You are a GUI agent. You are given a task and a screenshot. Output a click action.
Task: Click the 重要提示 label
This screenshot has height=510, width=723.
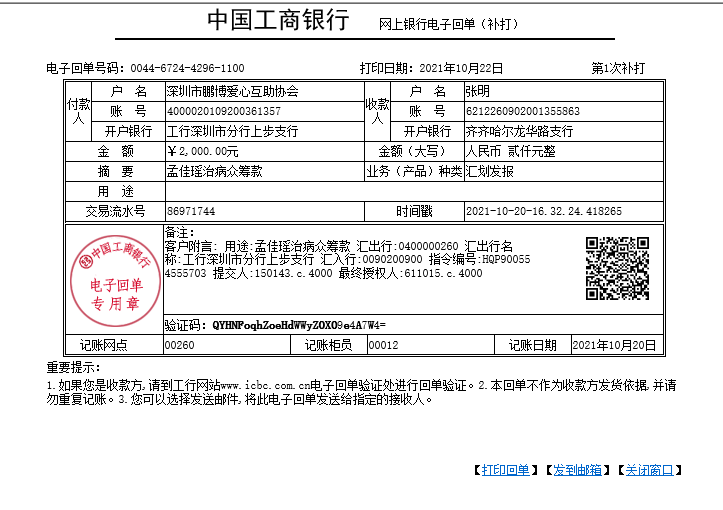73,368
